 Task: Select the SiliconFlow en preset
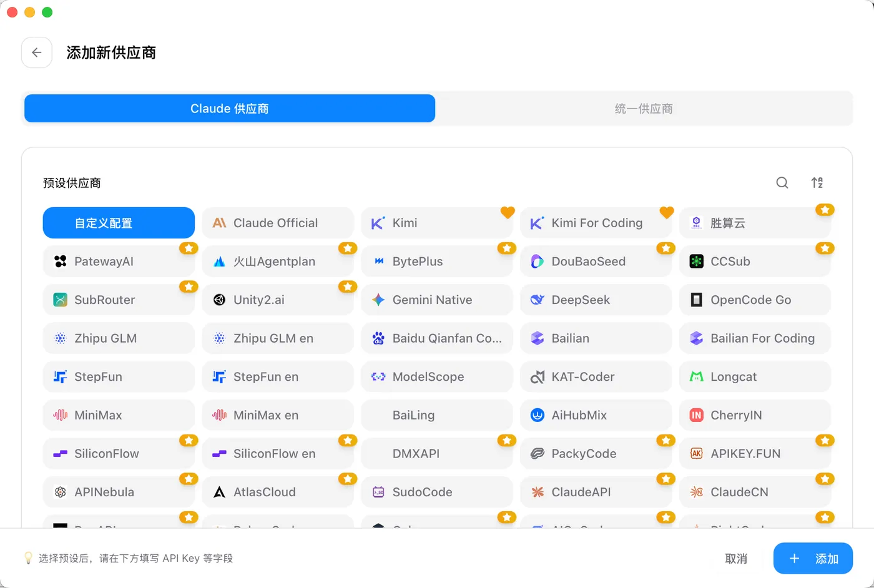point(278,454)
